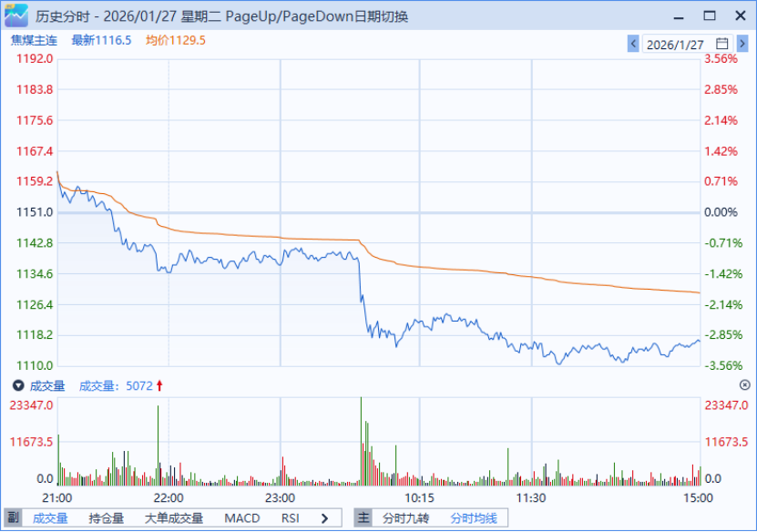Click the red volume up-arrow indicator

pos(160,386)
